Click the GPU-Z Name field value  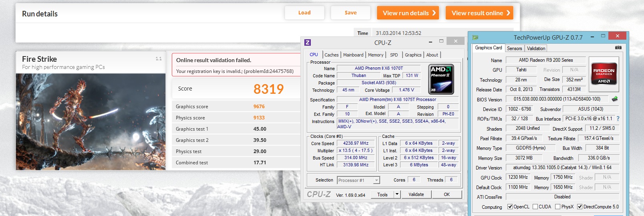tap(546, 60)
